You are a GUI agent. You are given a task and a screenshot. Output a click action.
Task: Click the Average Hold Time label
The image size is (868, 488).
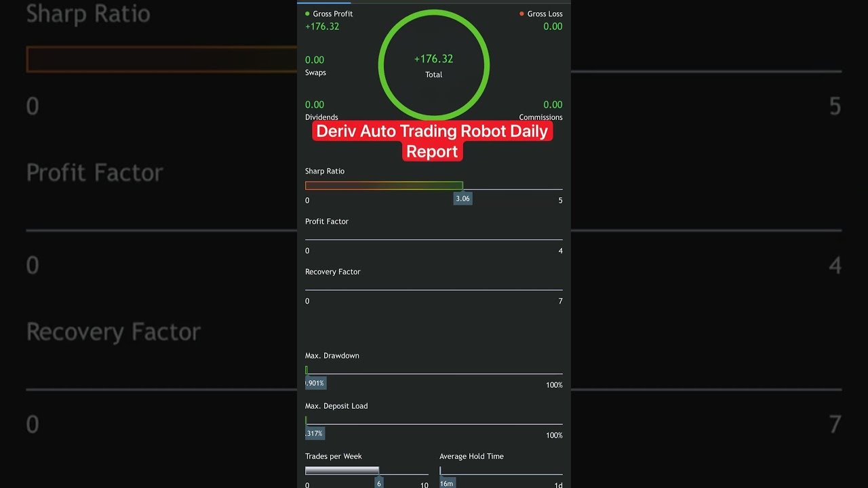click(x=471, y=456)
